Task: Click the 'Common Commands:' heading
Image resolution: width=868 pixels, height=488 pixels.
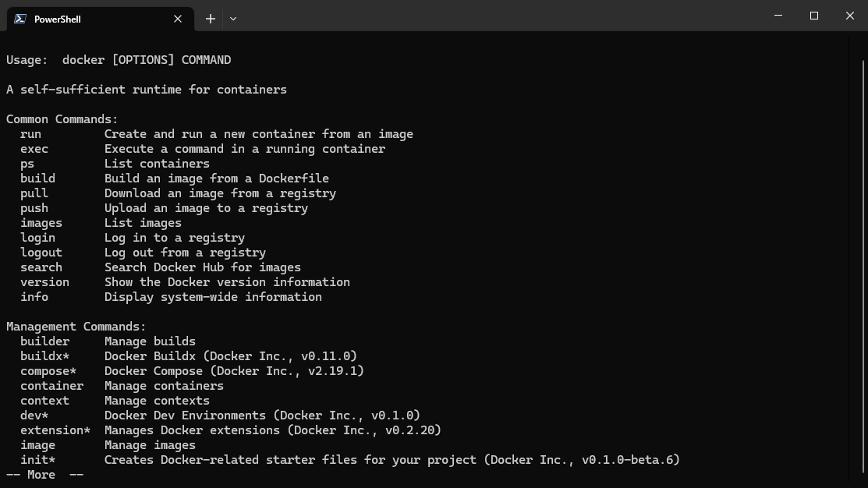Action: [62, 119]
